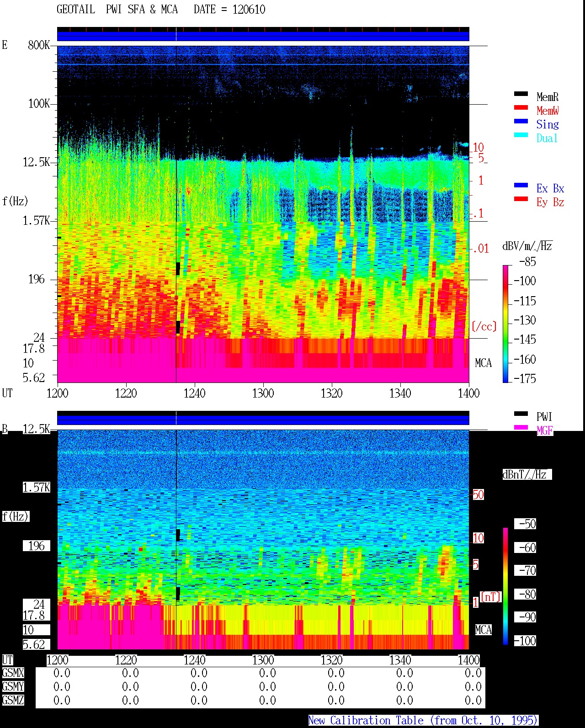Click the '-130' color scale value
585x728 pixels.
[525, 320]
